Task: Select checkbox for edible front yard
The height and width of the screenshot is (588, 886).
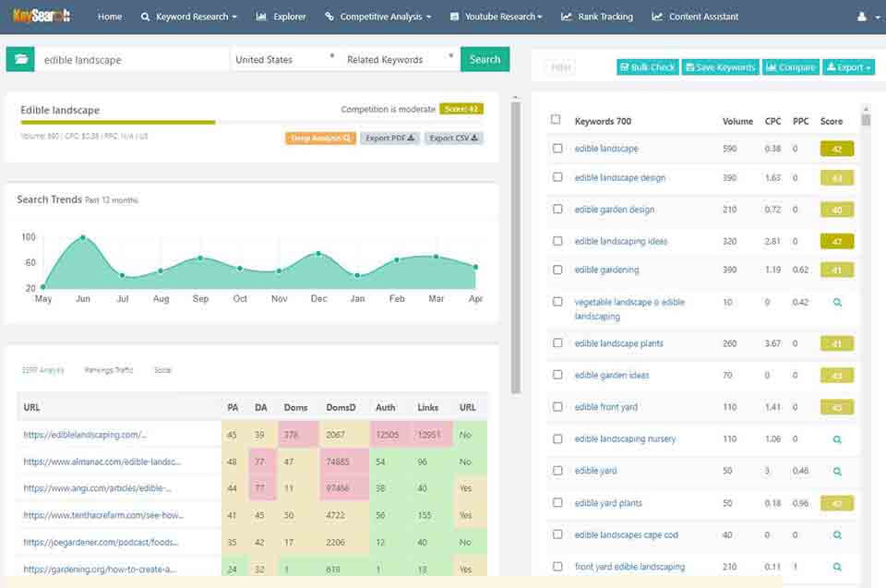Action: (557, 407)
